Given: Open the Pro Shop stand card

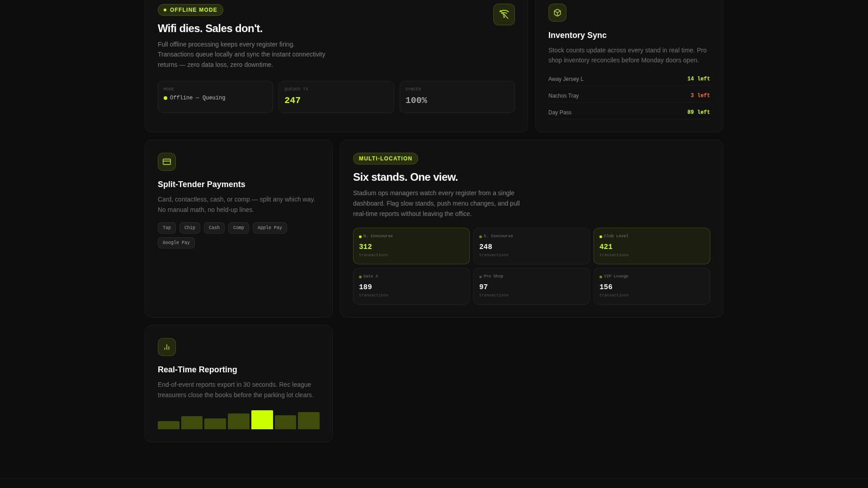Looking at the screenshot, I should [x=532, y=286].
